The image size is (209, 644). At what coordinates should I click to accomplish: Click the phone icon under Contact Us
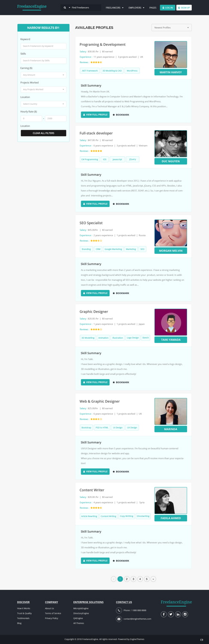click(119, 610)
